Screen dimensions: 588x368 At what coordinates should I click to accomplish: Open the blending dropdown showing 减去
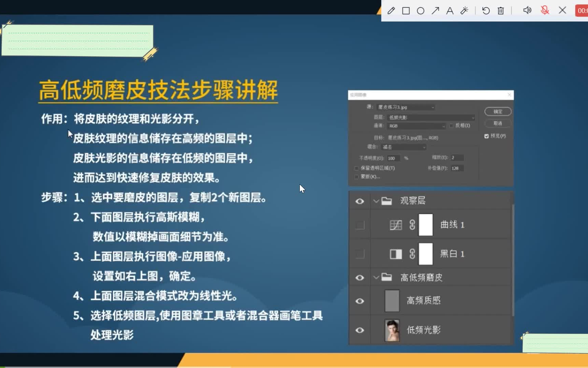click(x=404, y=147)
